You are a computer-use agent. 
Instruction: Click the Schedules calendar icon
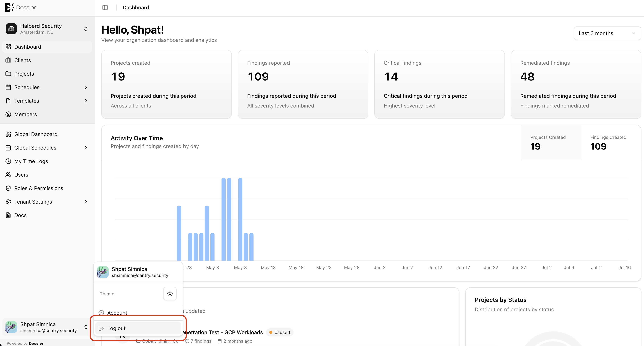coord(8,87)
